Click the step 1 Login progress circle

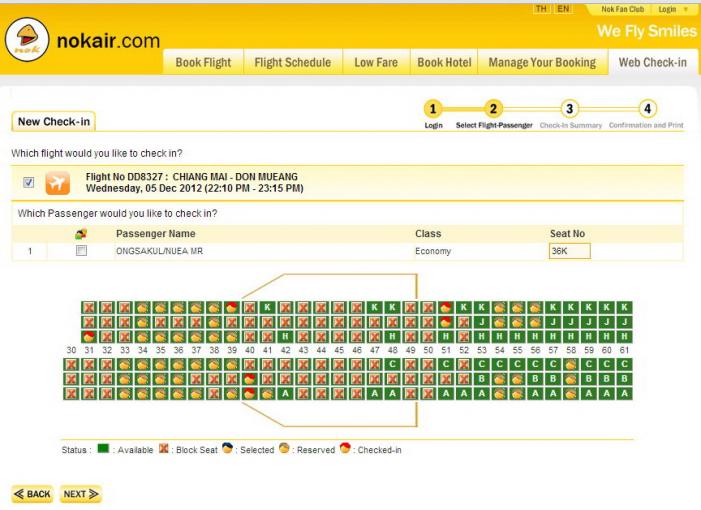pos(432,109)
